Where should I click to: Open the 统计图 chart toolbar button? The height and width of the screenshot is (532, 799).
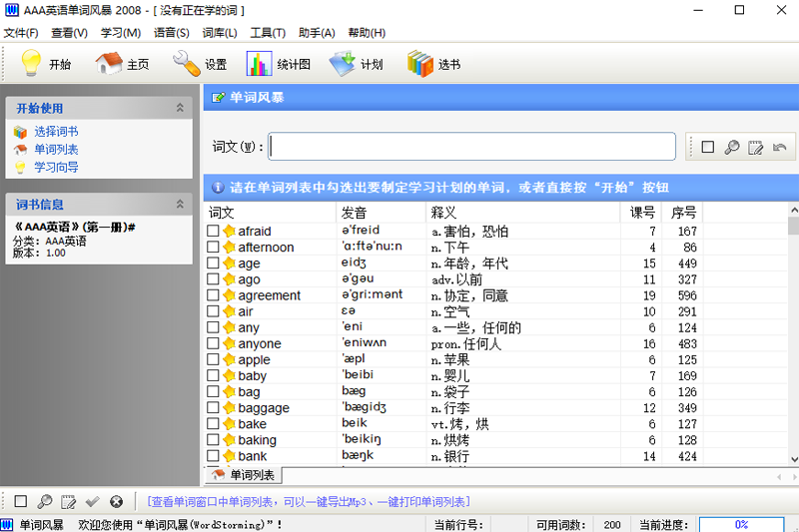click(x=278, y=64)
